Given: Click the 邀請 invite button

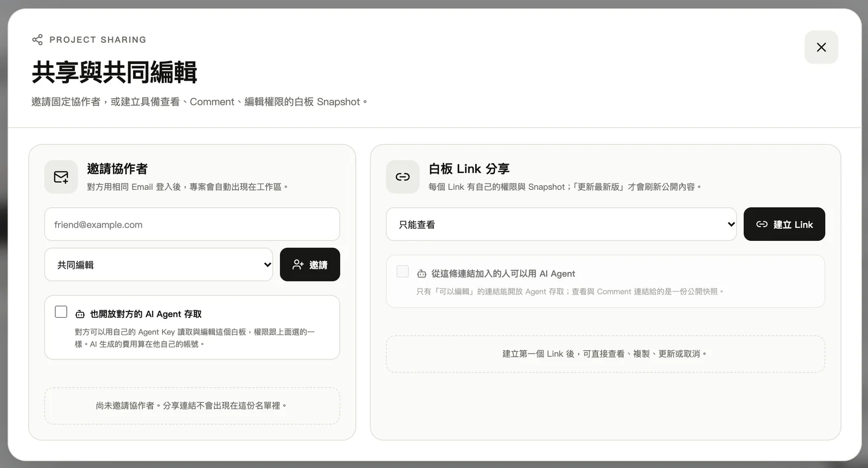Looking at the screenshot, I should point(310,265).
